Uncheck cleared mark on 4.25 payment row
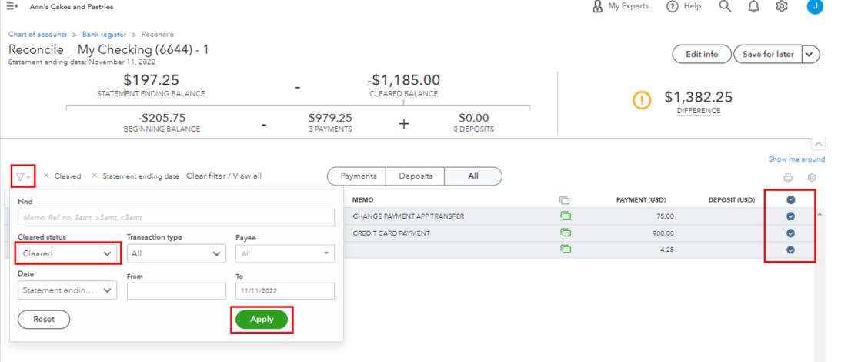868x362 pixels. coord(790,250)
